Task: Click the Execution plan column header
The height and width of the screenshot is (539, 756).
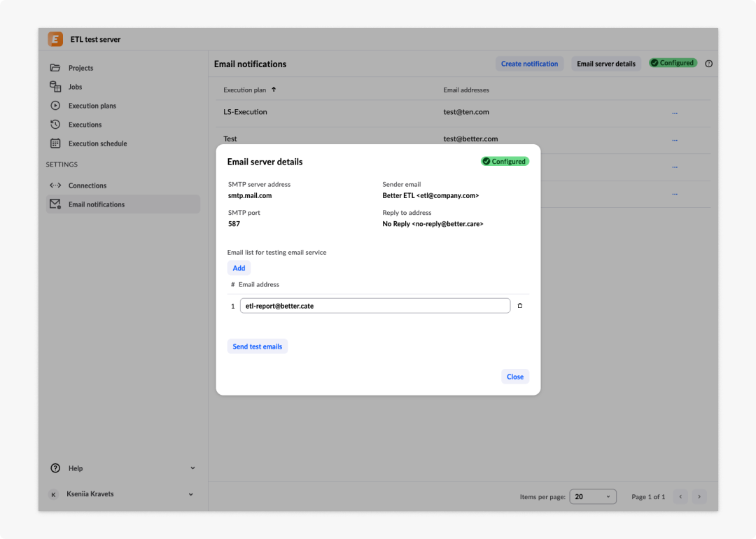Action: 244,90
